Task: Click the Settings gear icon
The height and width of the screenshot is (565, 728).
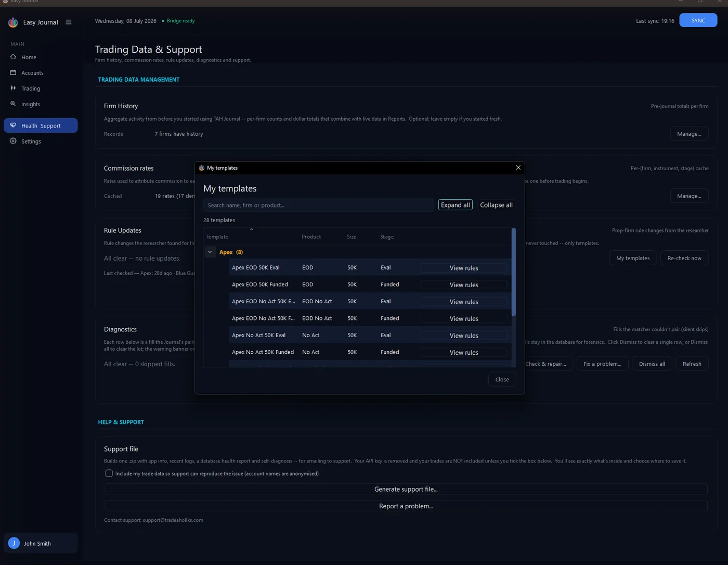Action: 13,141
